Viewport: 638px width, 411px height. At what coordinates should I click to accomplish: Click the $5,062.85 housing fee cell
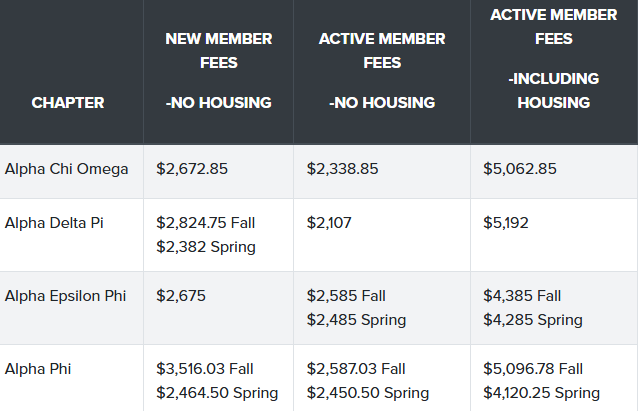tap(519, 168)
